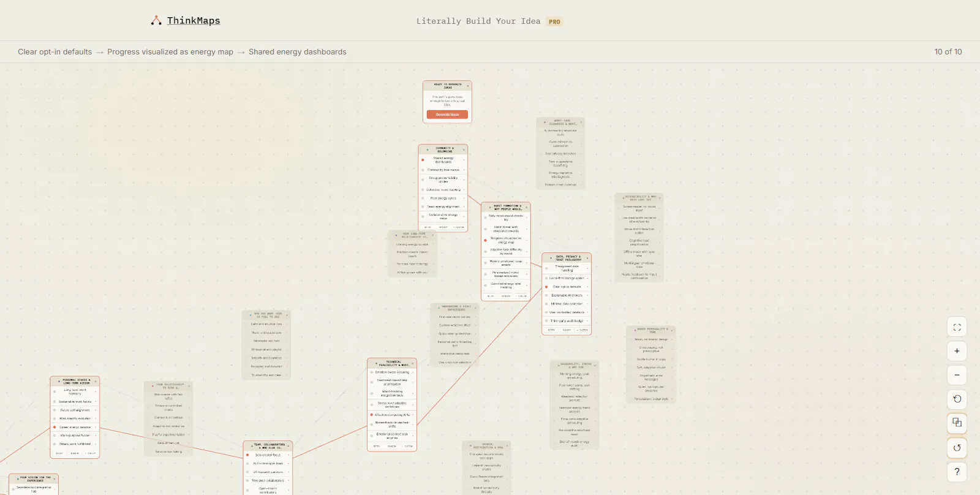This screenshot has width=980, height=495.
Task: Expand the Career energy balance row chevron
Action: click(96, 427)
